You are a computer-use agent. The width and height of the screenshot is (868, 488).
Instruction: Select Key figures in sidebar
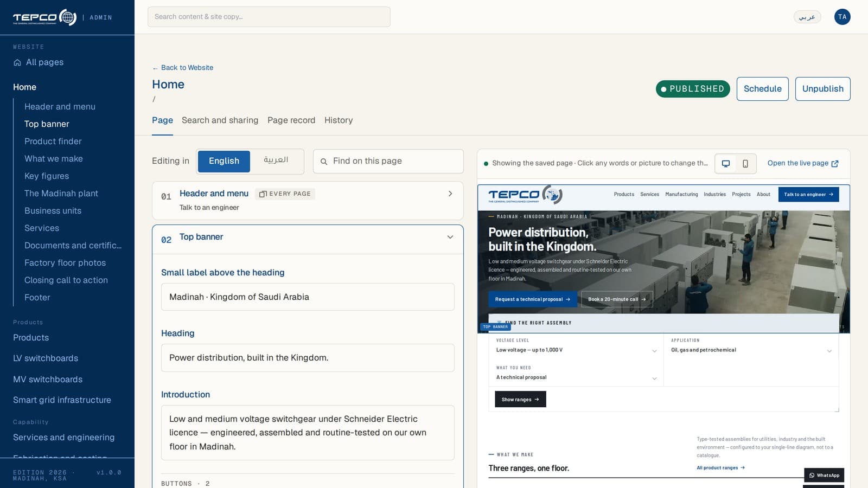point(47,176)
